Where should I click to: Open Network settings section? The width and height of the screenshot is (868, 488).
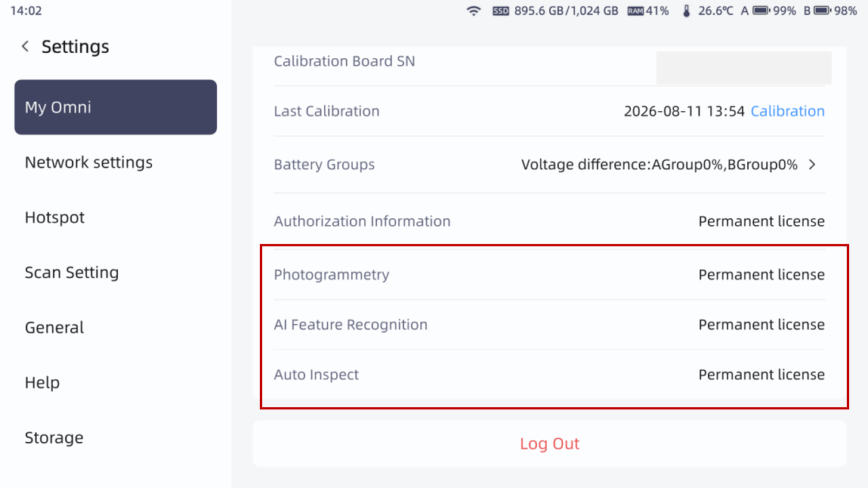pyautogui.click(x=88, y=162)
